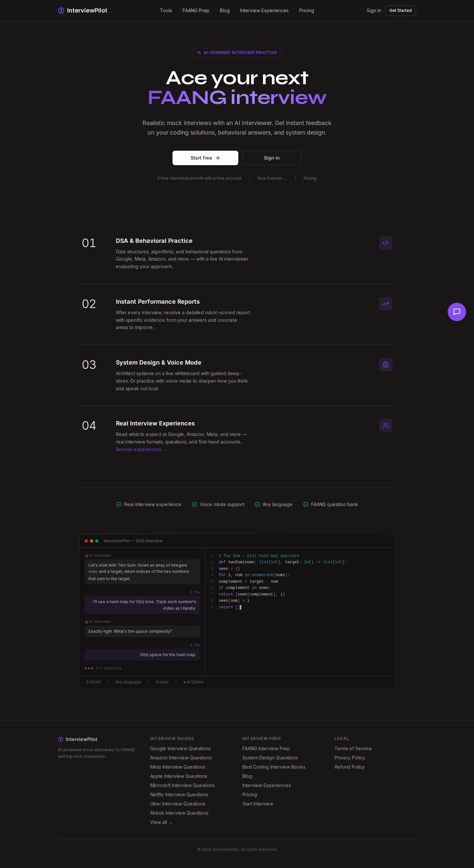Click the brain icon beside System Design
Screen dimensions: 474x868
(385, 365)
